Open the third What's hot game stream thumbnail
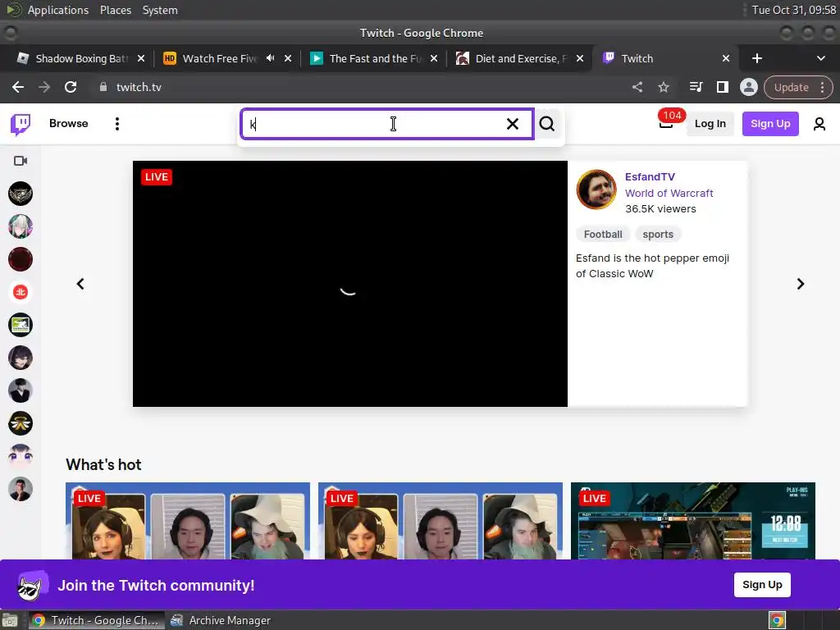Viewport: 840px width, 630px height. click(x=692, y=521)
